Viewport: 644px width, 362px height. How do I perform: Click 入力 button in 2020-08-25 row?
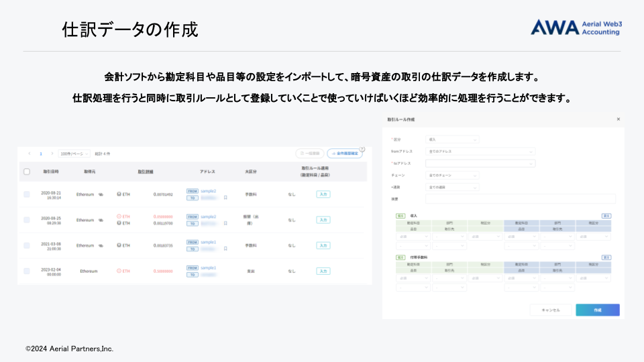[x=323, y=220]
